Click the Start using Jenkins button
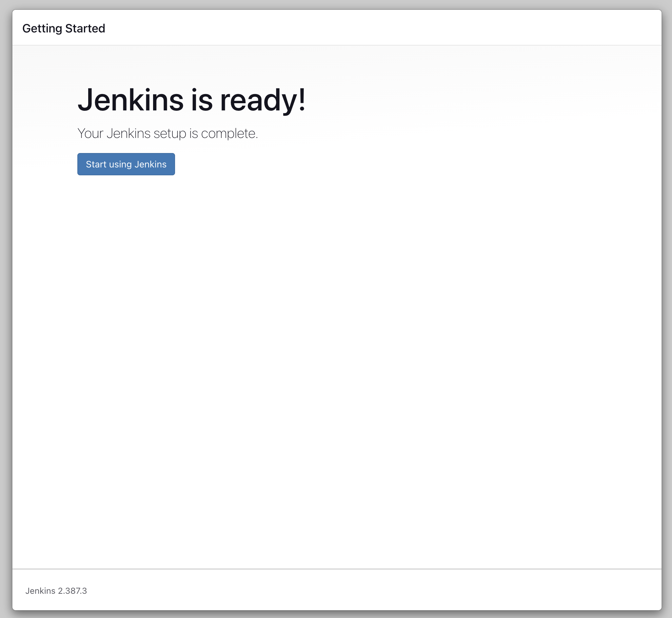The width and height of the screenshot is (672, 618). pos(126,164)
